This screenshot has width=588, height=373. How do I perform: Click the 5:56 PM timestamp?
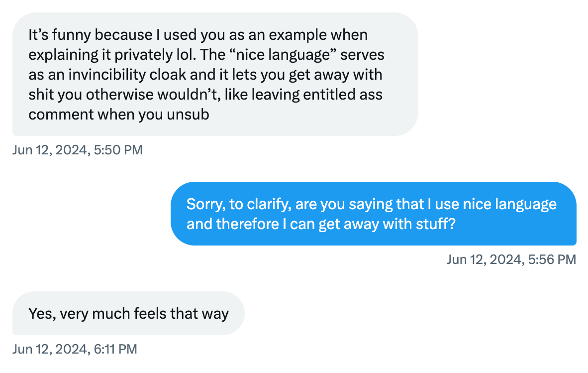click(511, 259)
